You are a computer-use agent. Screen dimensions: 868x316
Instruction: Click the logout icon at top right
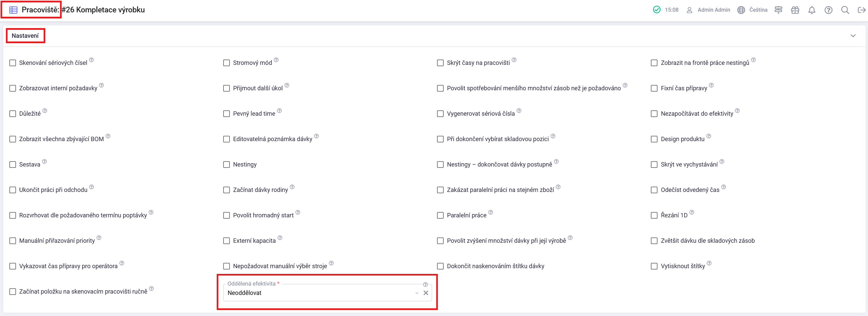(x=861, y=10)
